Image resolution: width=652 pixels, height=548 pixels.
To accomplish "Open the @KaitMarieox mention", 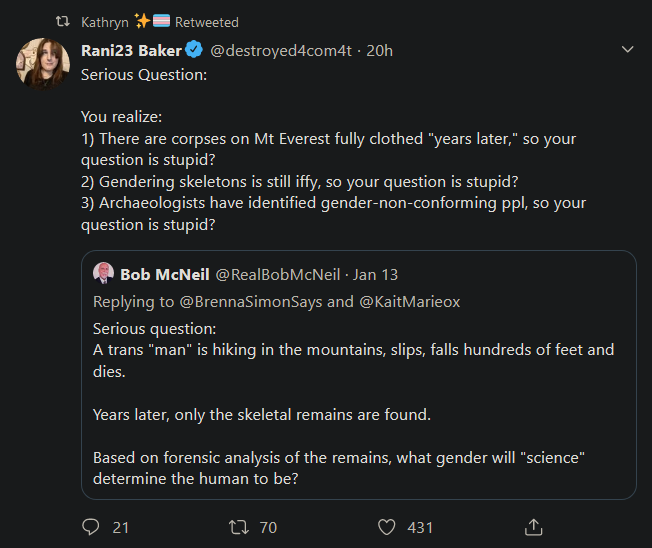I will pos(410,301).
